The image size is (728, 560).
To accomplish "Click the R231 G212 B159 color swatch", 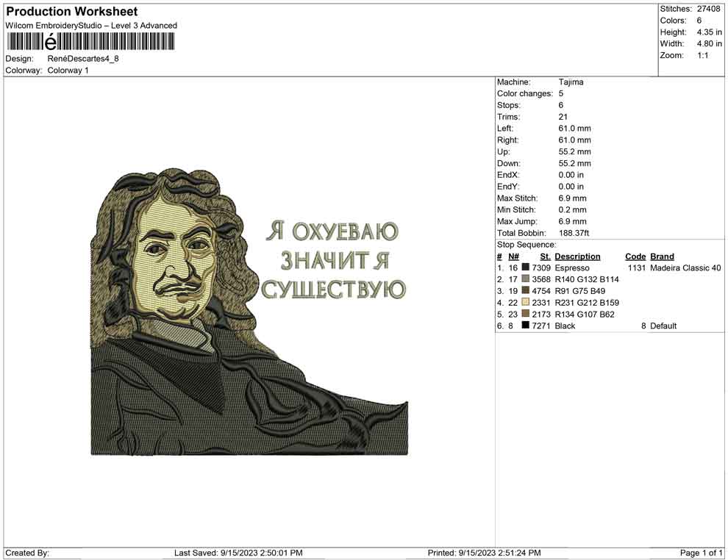I will 526,302.
